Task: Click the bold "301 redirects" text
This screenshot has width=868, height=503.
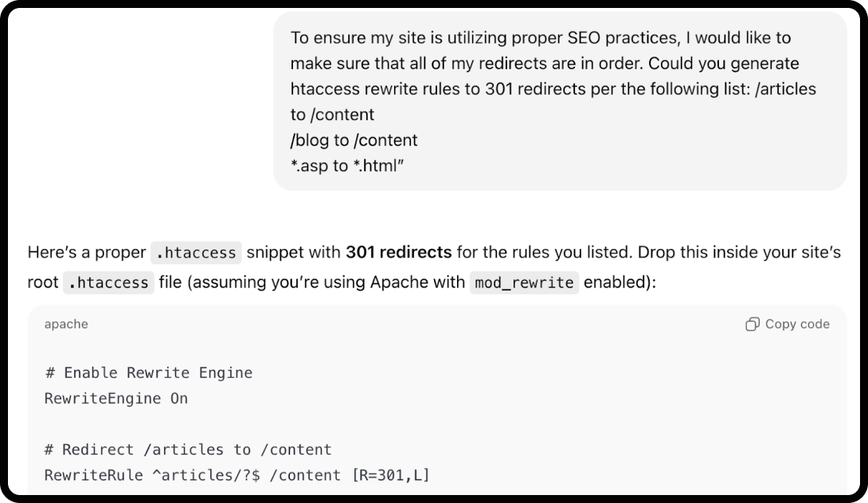Action: click(x=398, y=253)
